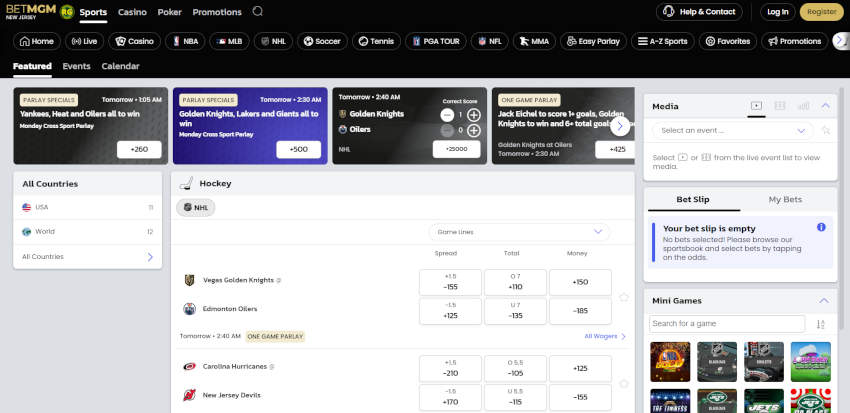This screenshot has height=413, width=850.
Task: Collapse the Media panel
Action: click(x=825, y=106)
